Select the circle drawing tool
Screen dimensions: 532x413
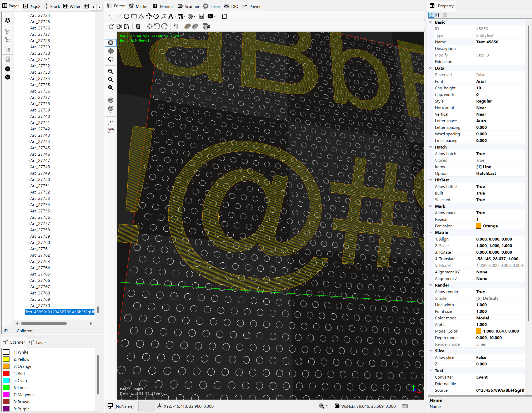click(x=127, y=17)
